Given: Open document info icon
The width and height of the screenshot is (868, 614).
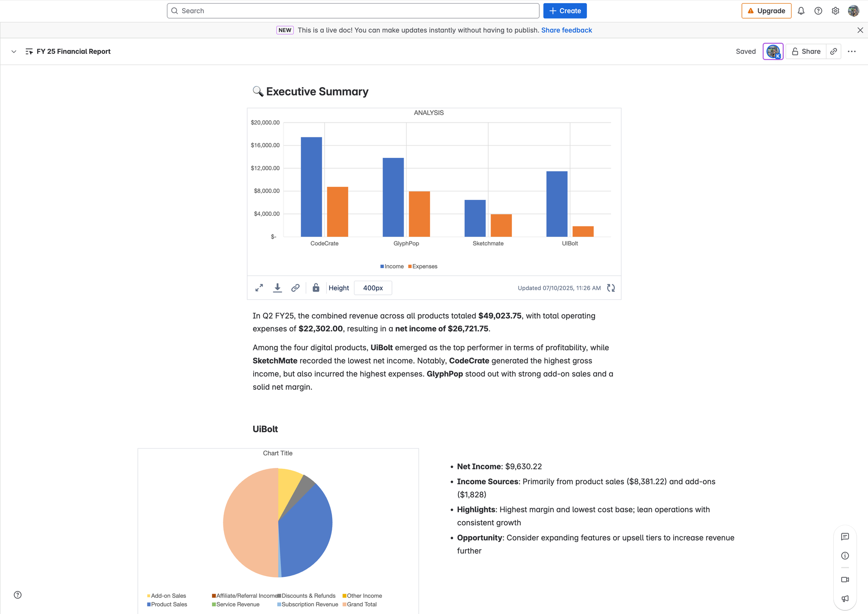Looking at the screenshot, I should (x=845, y=556).
